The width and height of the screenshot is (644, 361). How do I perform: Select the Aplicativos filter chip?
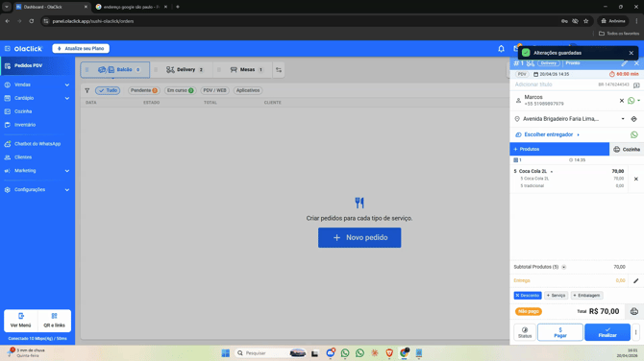point(248,90)
